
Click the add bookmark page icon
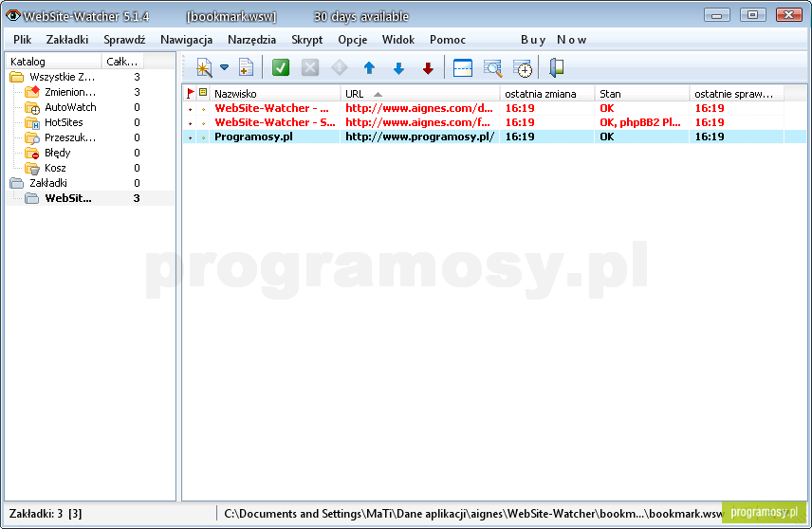pyautogui.click(x=246, y=68)
